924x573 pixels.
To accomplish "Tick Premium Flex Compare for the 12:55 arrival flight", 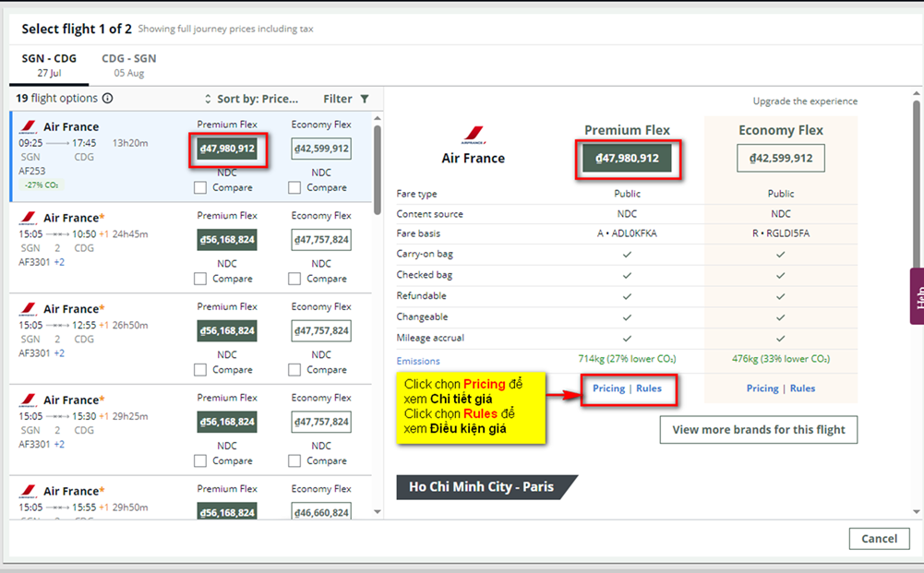I will pyautogui.click(x=200, y=370).
